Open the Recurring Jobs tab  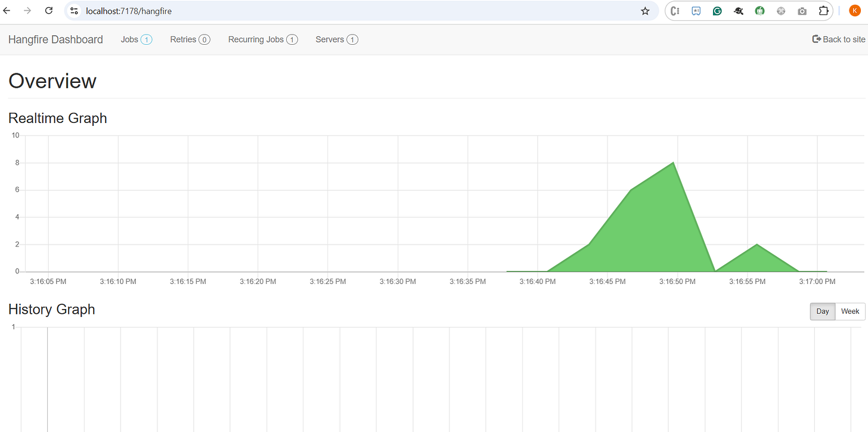click(x=262, y=39)
